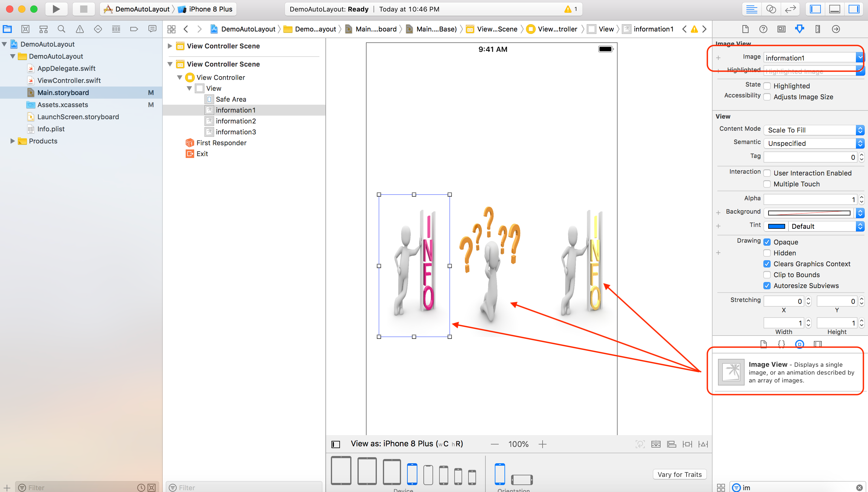This screenshot has width=868, height=492.
Task: Select the find navigator magnifier icon
Action: click(x=61, y=29)
